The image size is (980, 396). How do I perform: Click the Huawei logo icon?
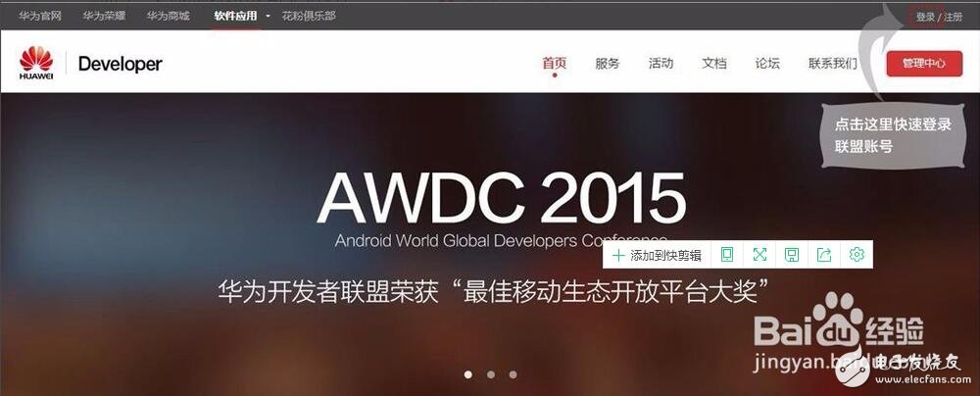pos(35,63)
